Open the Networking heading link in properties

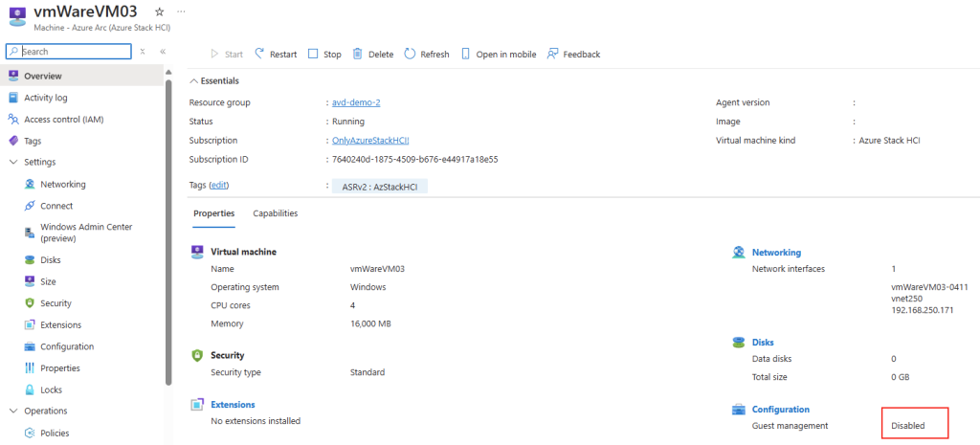coord(776,253)
